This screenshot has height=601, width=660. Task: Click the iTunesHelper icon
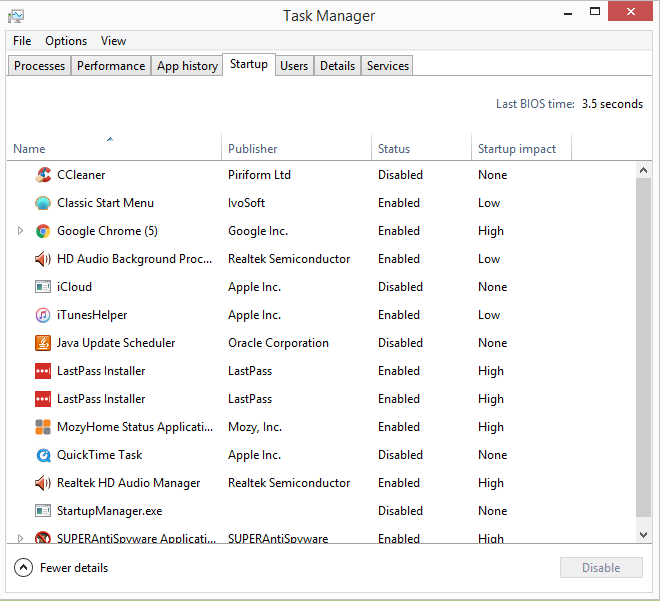coord(43,315)
